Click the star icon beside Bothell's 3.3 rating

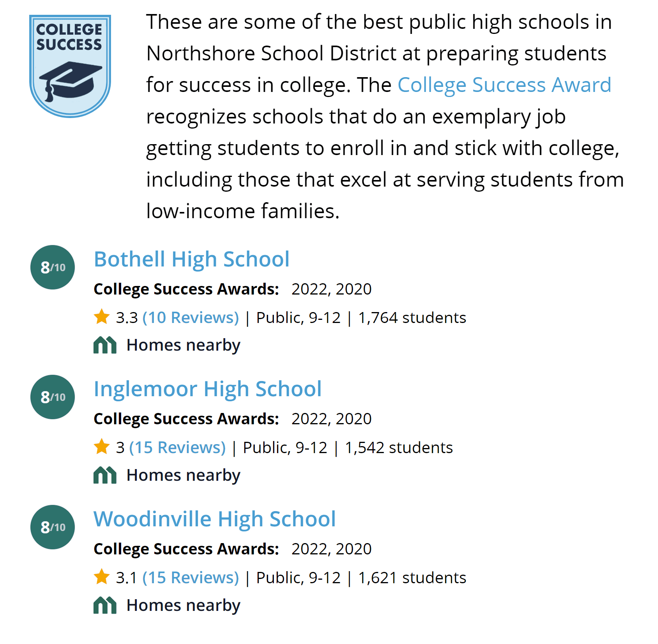point(101,317)
